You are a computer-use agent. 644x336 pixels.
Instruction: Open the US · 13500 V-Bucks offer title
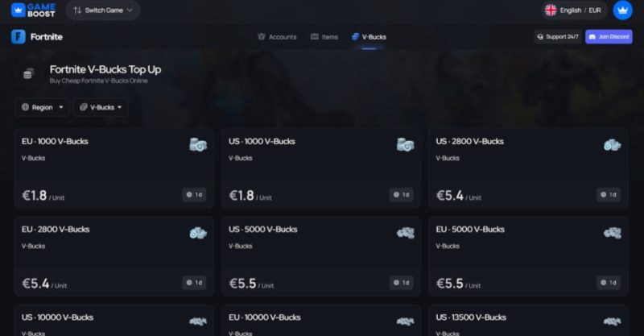point(471,317)
